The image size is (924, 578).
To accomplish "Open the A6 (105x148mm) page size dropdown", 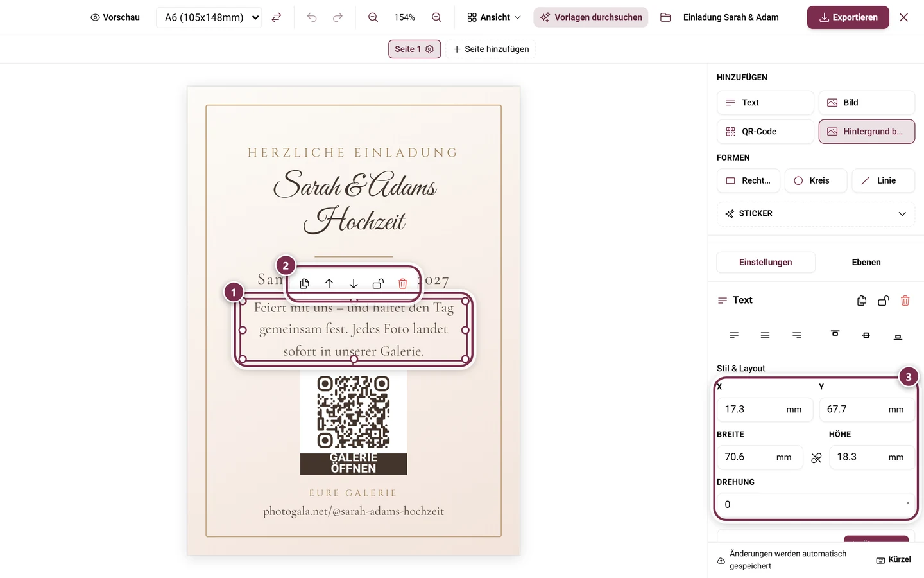I will tap(209, 17).
